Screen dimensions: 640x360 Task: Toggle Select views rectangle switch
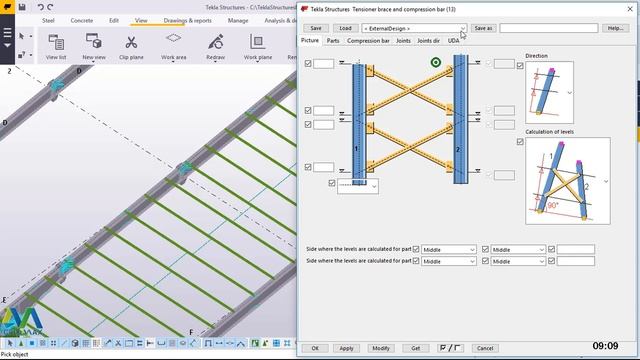point(129,343)
